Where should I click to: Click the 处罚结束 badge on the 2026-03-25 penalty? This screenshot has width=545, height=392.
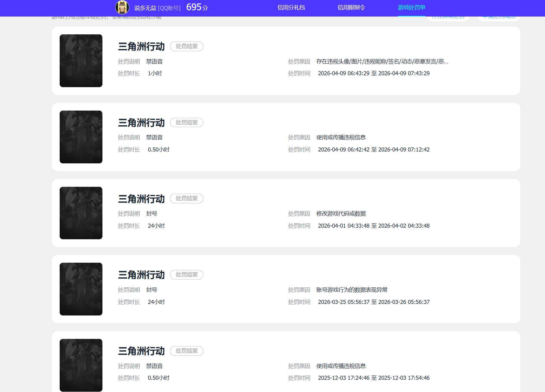pyautogui.click(x=186, y=275)
